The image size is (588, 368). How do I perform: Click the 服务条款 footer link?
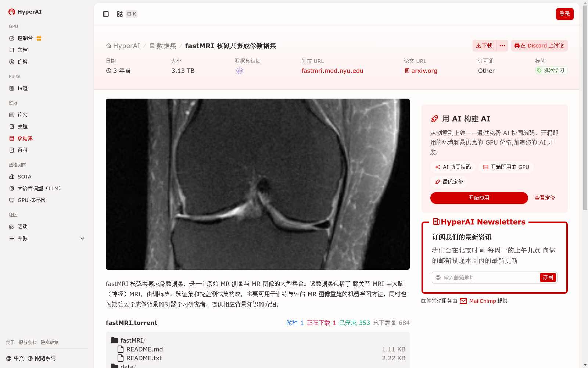coord(28,343)
